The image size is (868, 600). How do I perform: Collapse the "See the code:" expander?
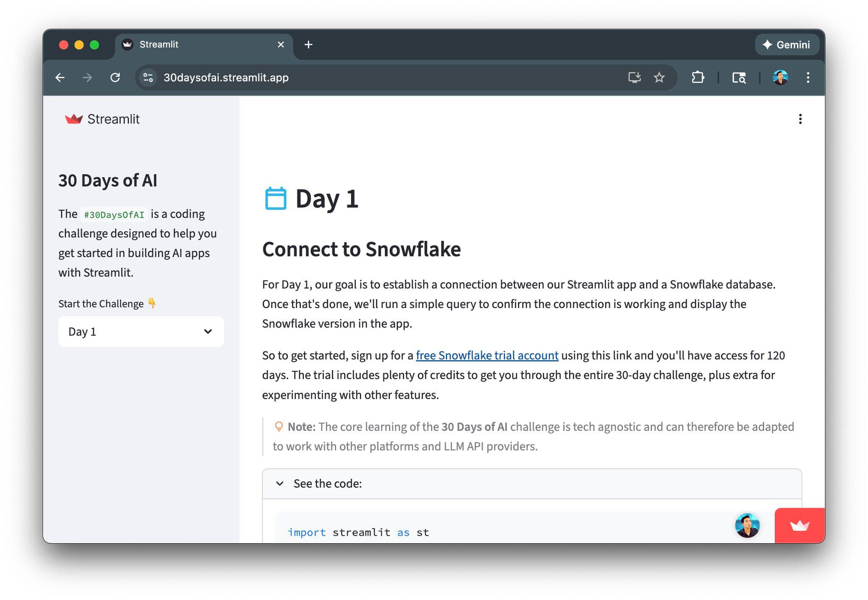(x=327, y=483)
